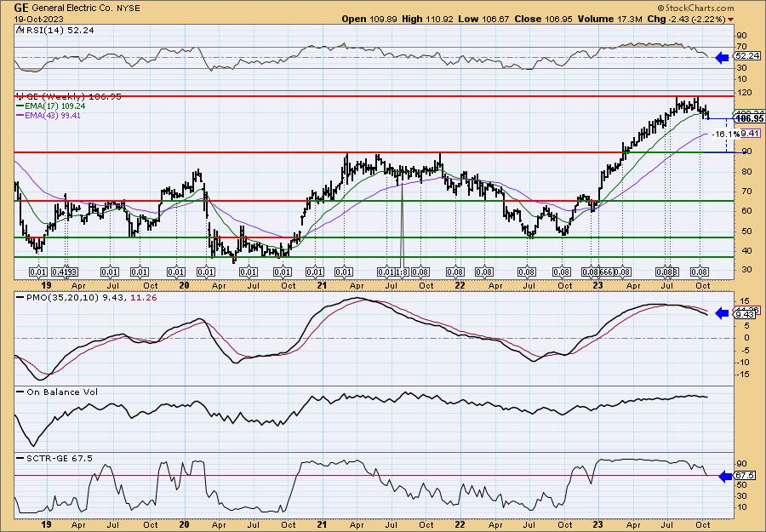
Task: Click the RSI(14) 52.24 indicator legend
Action: 55,30
